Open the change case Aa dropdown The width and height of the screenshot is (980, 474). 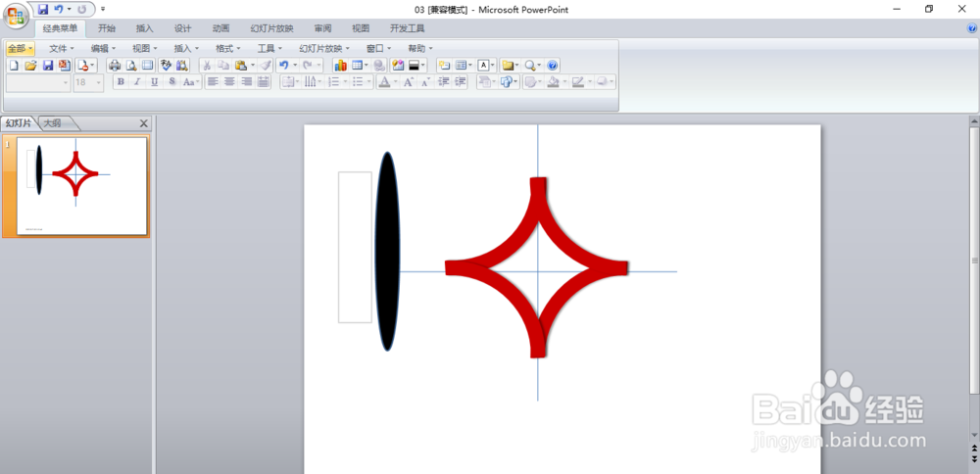coord(191,82)
